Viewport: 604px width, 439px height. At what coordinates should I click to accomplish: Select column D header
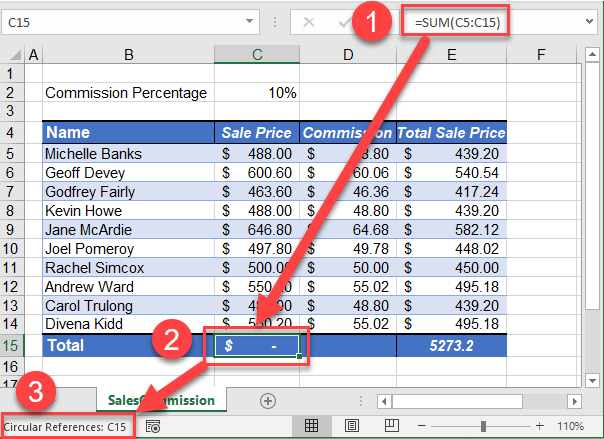pyautogui.click(x=348, y=55)
